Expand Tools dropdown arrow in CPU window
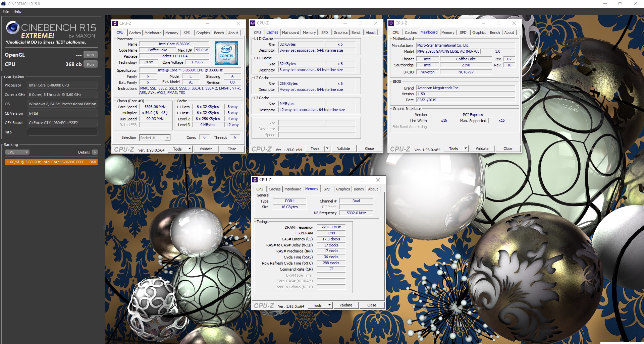The image size is (644, 344). pos(190,149)
